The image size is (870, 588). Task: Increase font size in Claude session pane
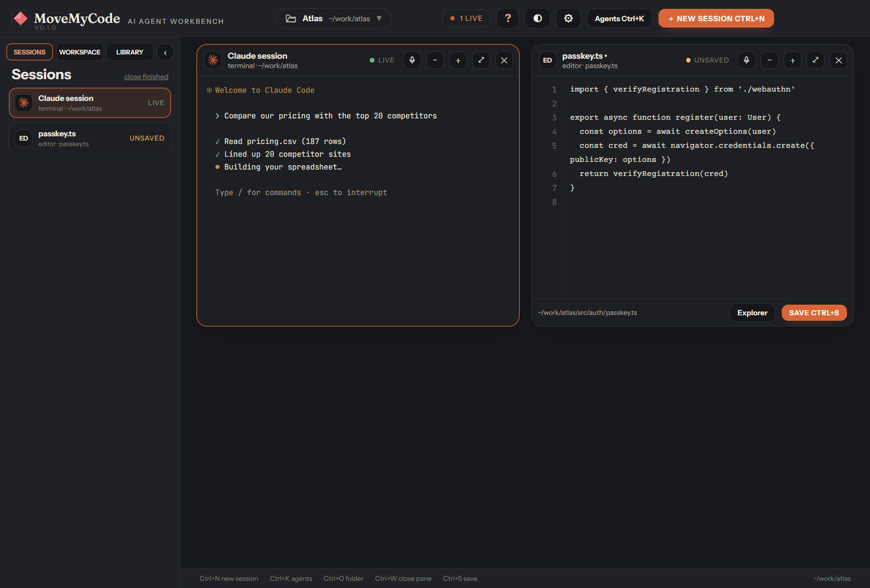(458, 60)
